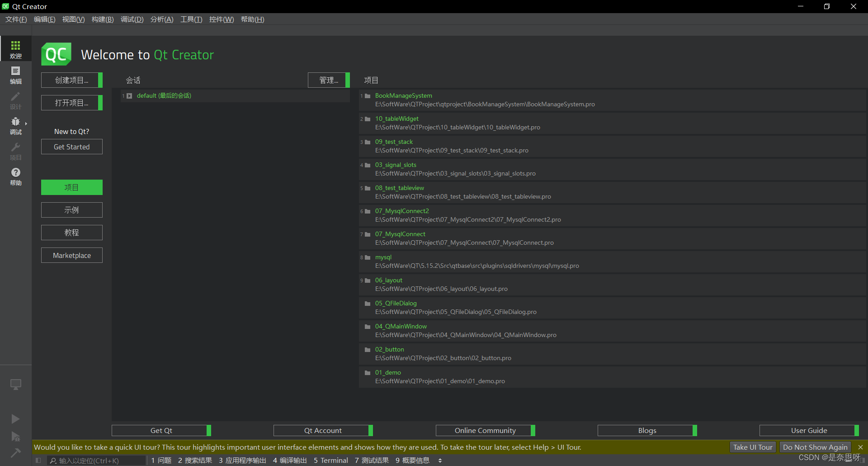Open the 7 测试结果 pane

tap(372, 461)
